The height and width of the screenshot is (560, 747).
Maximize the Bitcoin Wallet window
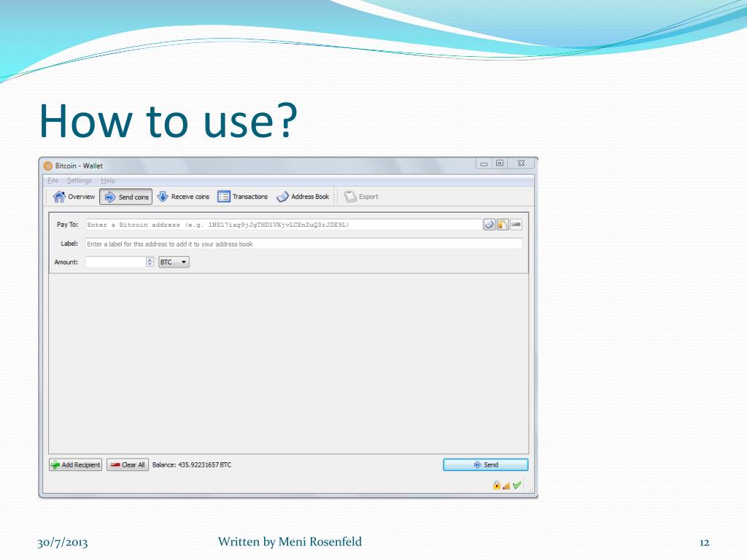499,163
